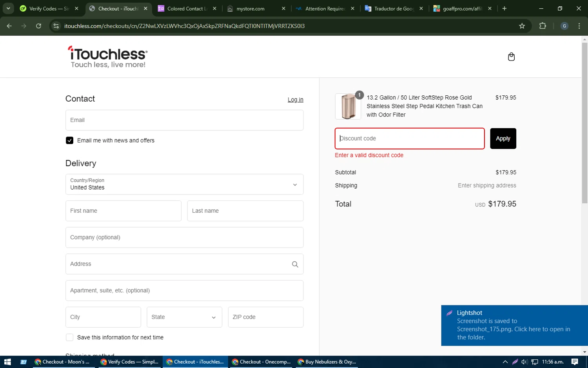This screenshot has height=368, width=588.
Task: Close the Traductor de Google tab
Action: pyautogui.click(x=421, y=8)
